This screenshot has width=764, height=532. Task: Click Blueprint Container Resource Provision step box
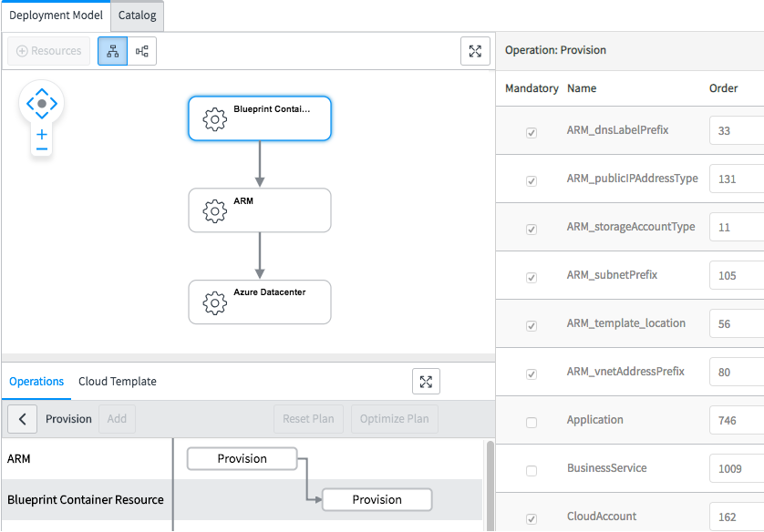[377, 500]
